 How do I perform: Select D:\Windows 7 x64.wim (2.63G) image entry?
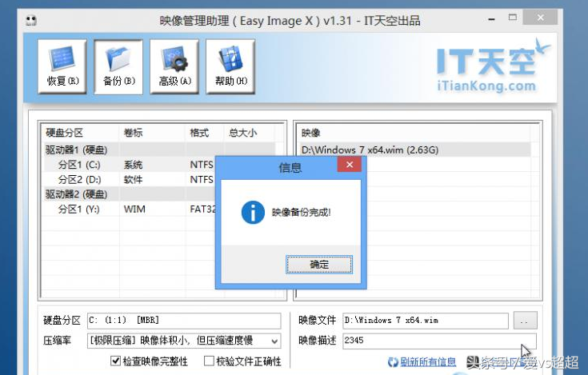(415, 150)
